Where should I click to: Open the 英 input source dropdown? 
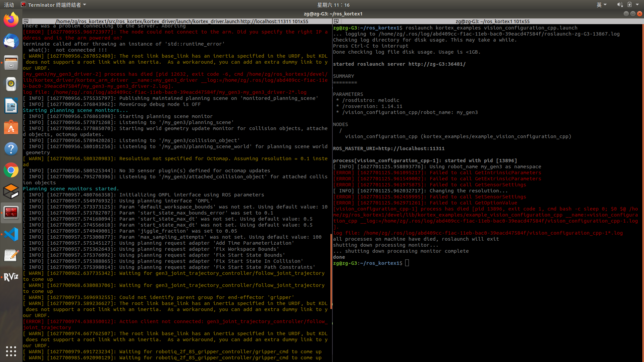(601, 5)
